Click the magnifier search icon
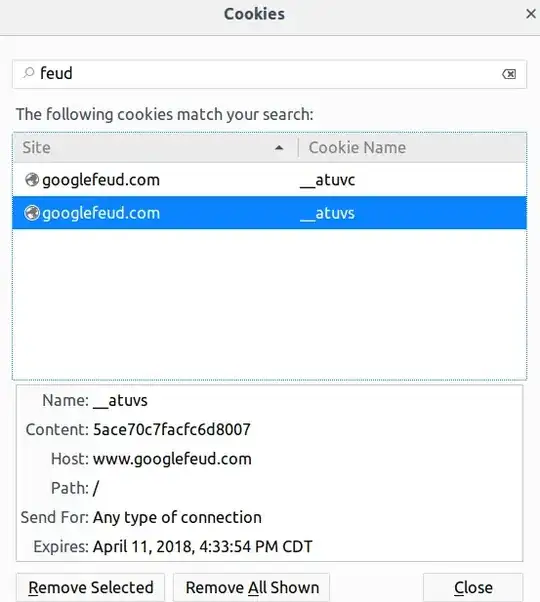 coord(28,73)
